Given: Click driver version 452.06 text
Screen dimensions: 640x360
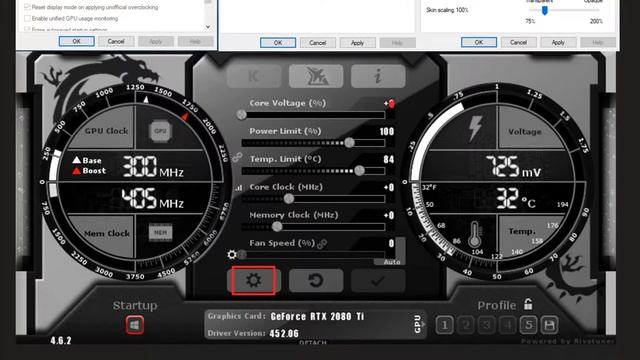Looking at the screenshot, I should (284, 333).
